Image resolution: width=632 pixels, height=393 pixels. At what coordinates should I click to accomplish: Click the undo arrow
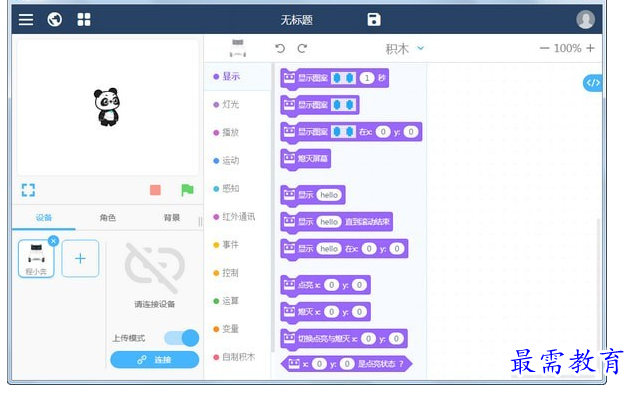(280, 48)
